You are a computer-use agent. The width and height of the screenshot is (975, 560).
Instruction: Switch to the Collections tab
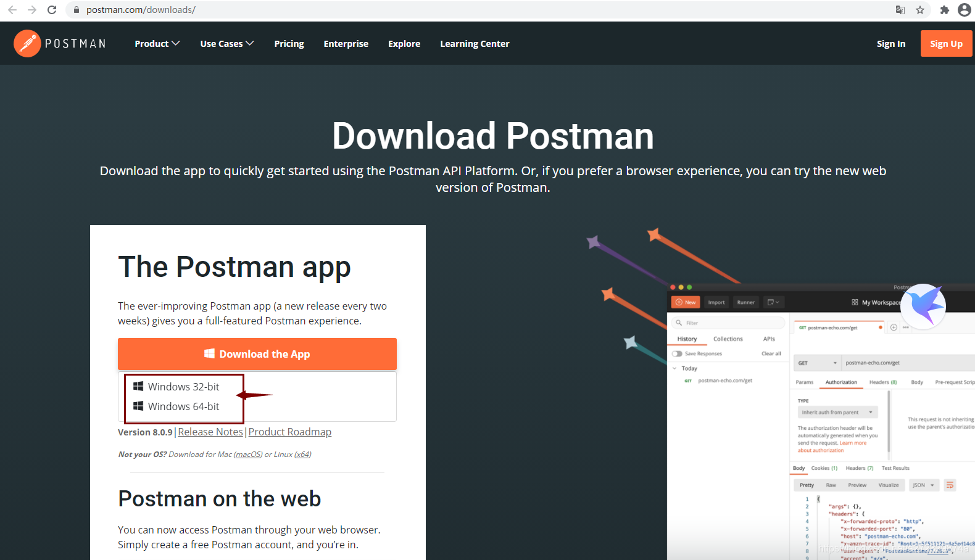[x=728, y=339]
